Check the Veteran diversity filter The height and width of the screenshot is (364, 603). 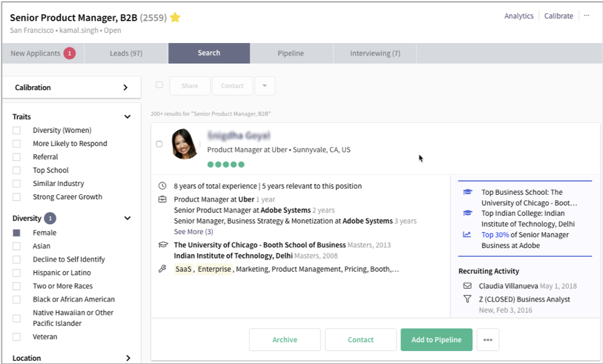(x=16, y=337)
